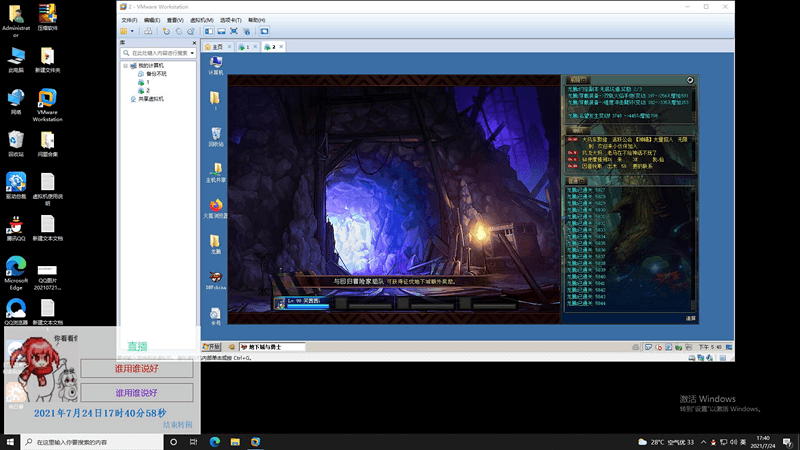
Task: Launch Firefox browser on guest desktop
Action: tap(216, 208)
